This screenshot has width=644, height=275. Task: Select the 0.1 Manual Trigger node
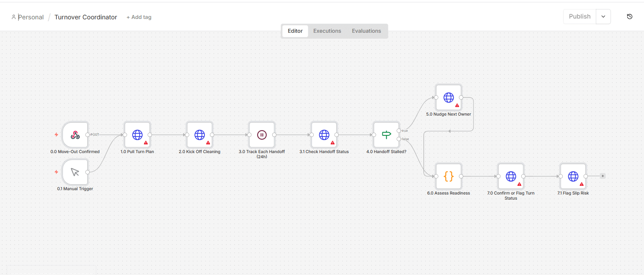75,172
